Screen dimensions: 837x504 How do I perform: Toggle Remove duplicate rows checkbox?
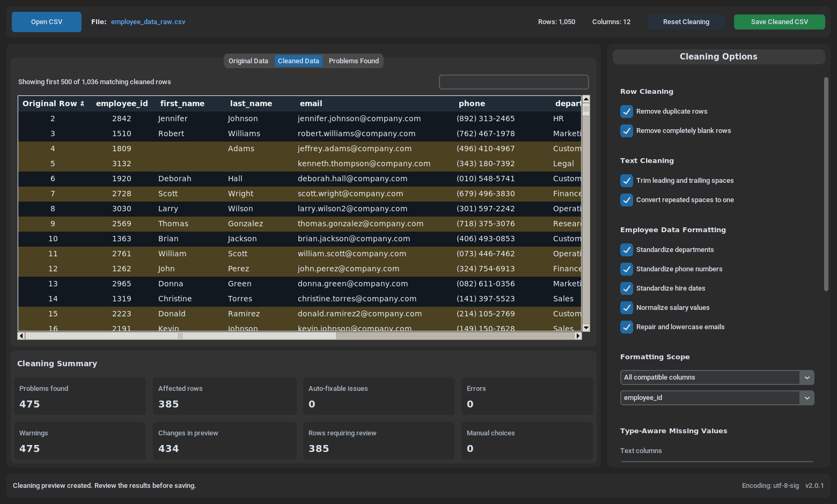(x=627, y=112)
